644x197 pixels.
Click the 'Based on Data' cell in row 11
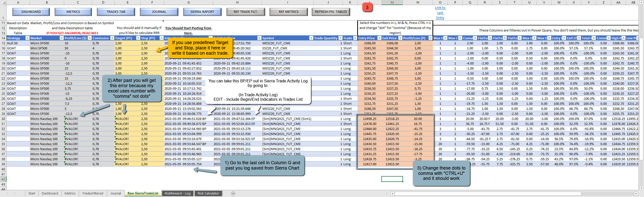click(x=18, y=23)
